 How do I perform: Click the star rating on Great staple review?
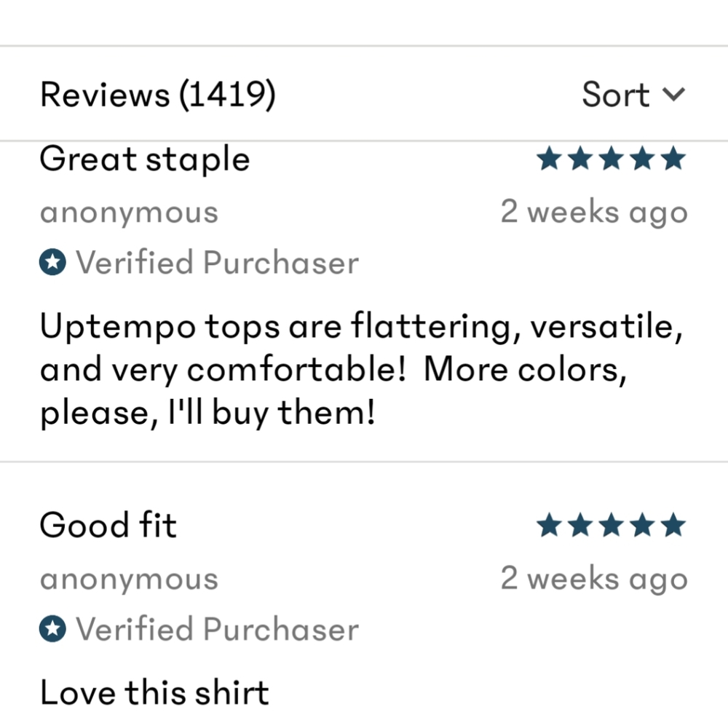612,158
